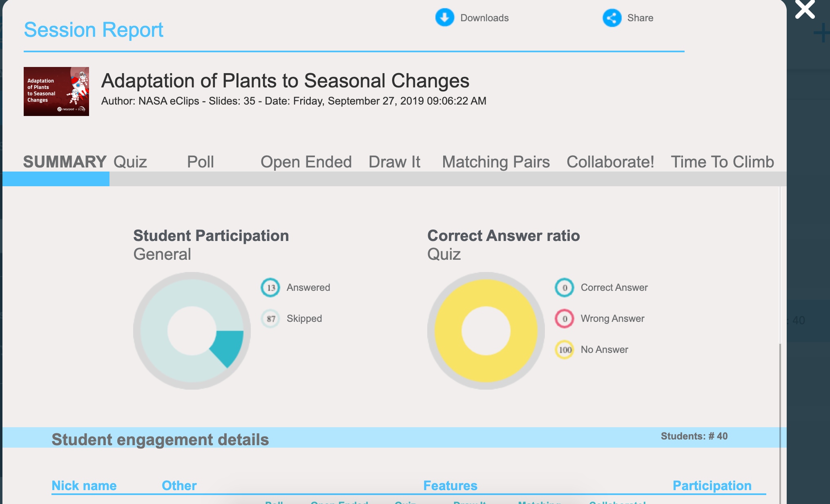Click the plus icon behind the dialog
830x504 pixels.
coord(822,33)
